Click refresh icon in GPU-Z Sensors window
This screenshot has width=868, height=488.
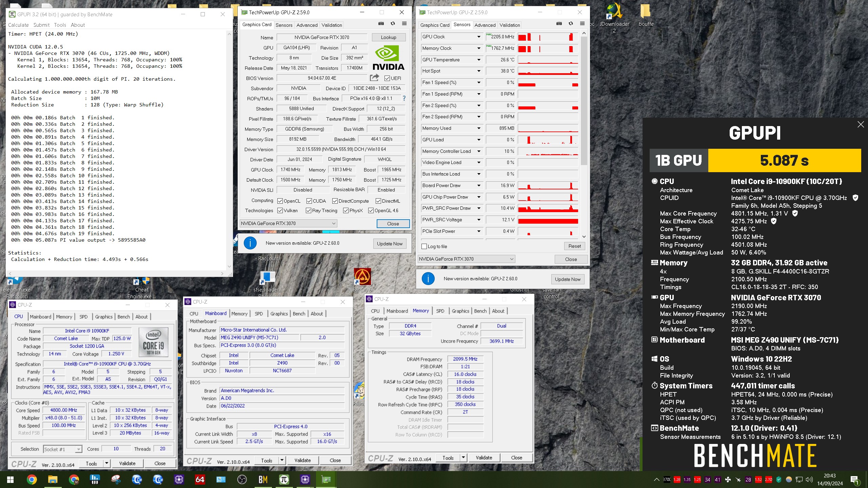(571, 24)
